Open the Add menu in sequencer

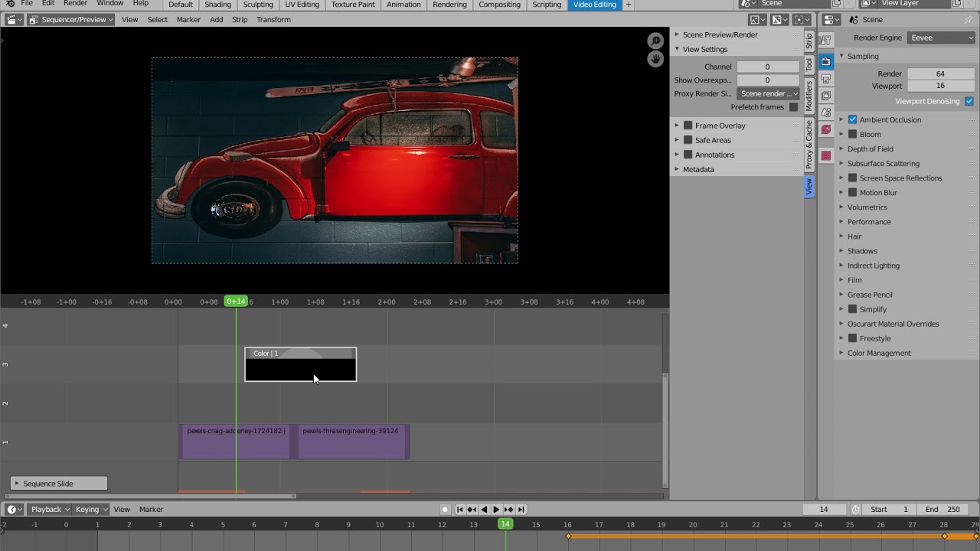click(217, 20)
